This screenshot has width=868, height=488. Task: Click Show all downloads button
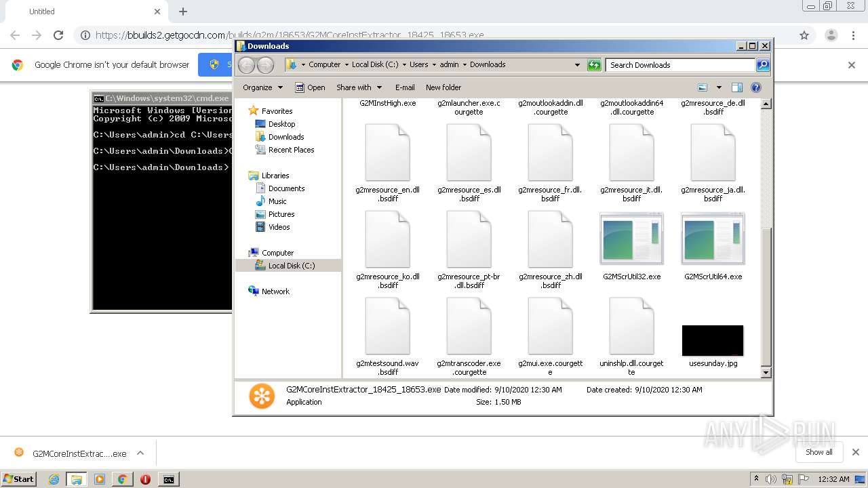click(x=819, y=452)
